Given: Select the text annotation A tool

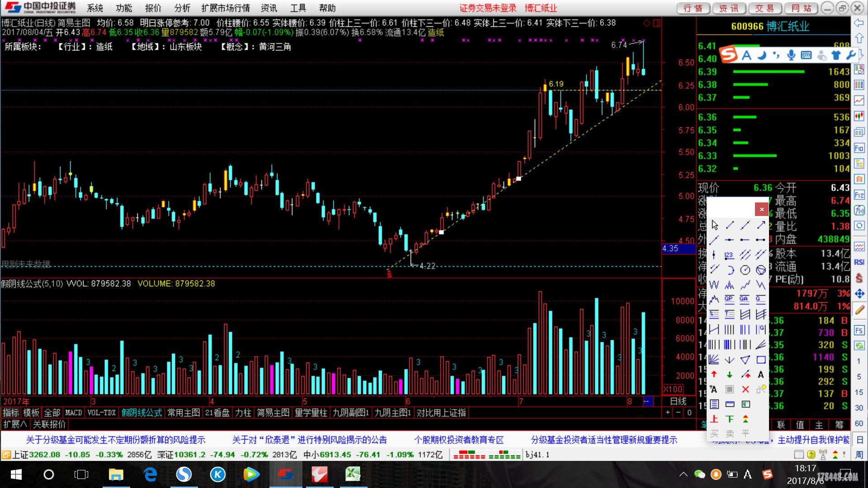Looking at the screenshot, I should coord(761,375).
